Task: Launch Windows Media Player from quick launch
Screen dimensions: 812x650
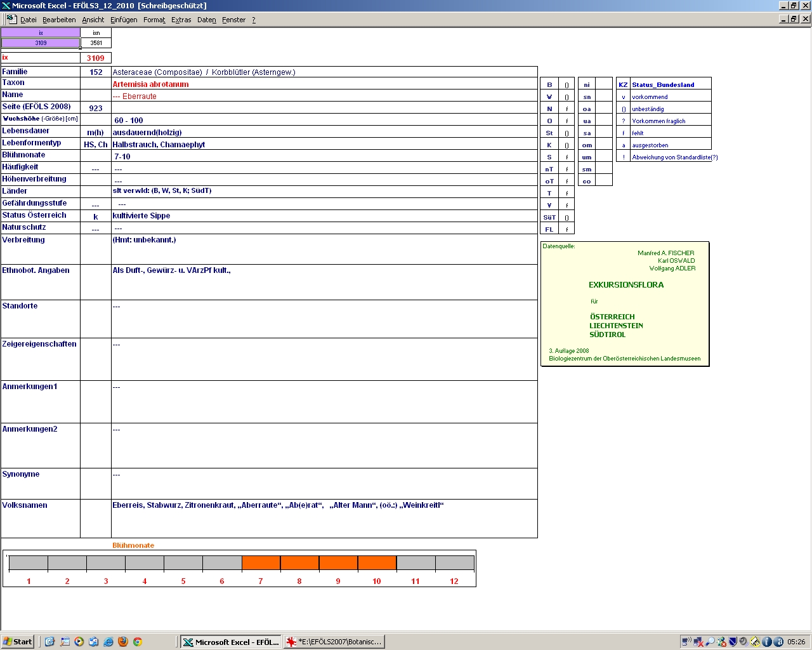Action: pyautogui.click(x=79, y=642)
